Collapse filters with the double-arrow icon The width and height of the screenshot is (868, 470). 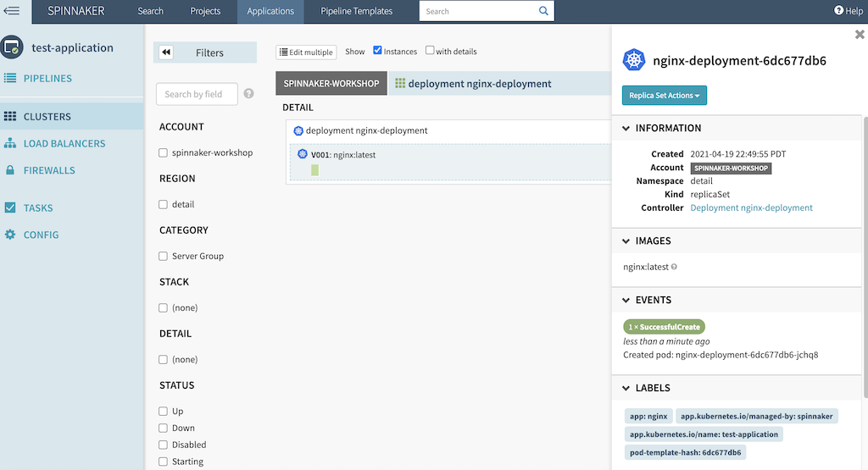(x=166, y=52)
